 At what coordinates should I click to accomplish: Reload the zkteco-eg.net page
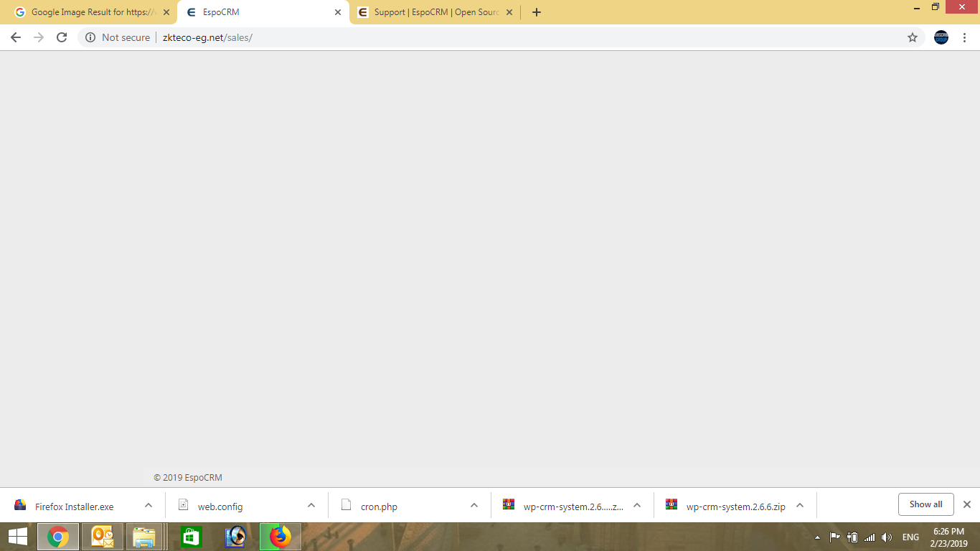point(62,37)
